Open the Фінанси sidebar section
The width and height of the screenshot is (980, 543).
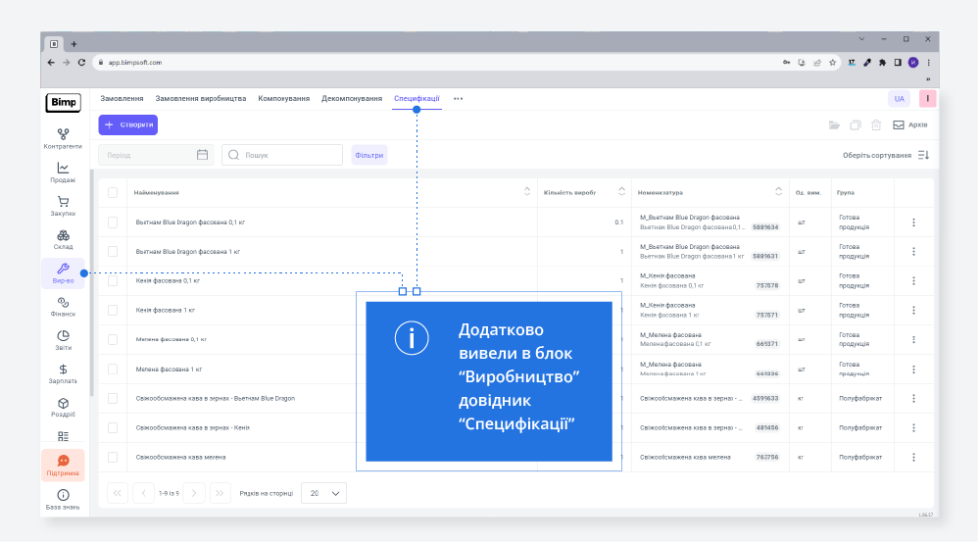click(63, 306)
